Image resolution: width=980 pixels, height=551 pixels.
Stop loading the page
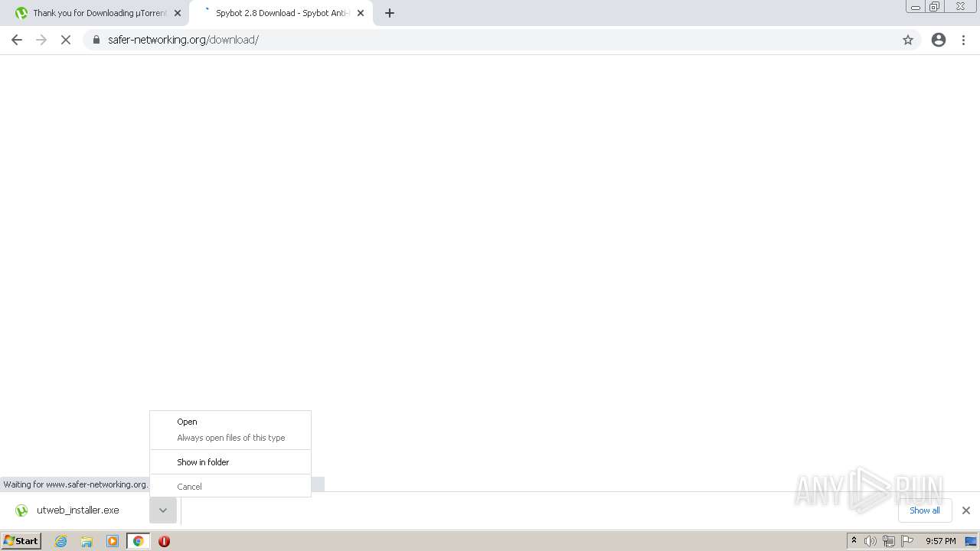66,40
